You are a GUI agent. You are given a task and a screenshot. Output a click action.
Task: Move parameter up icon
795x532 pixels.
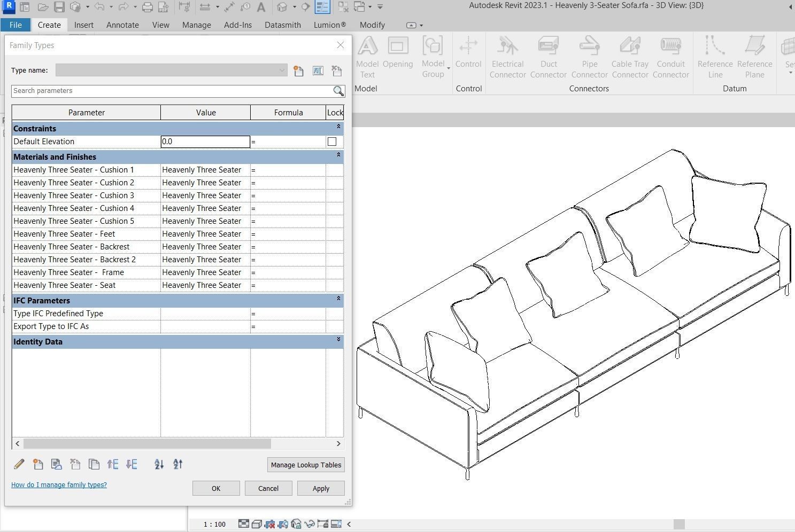pyautogui.click(x=113, y=464)
